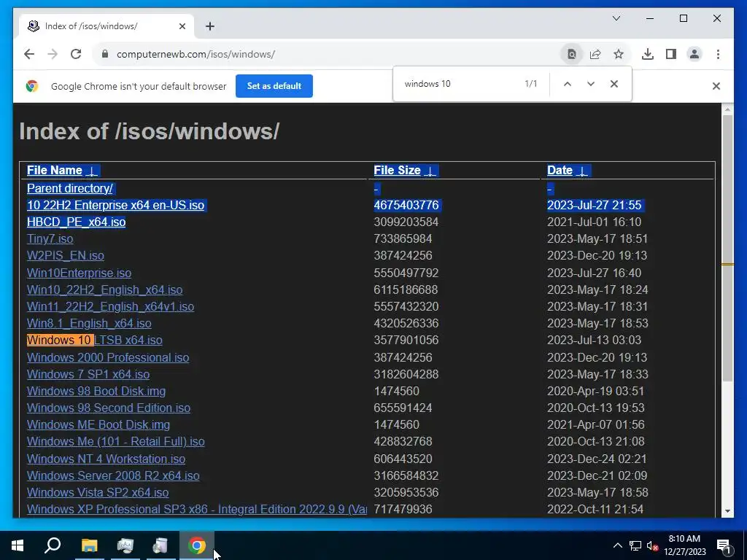This screenshot has width=747, height=560.
Task: Click the page scrollbar up arrow
Action: [727, 109]
